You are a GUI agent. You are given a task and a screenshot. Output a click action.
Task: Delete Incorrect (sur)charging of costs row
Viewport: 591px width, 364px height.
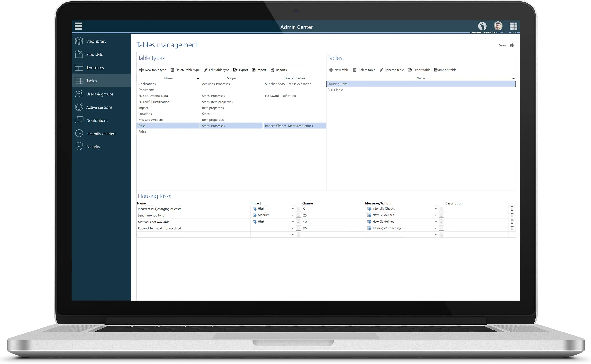512,209
